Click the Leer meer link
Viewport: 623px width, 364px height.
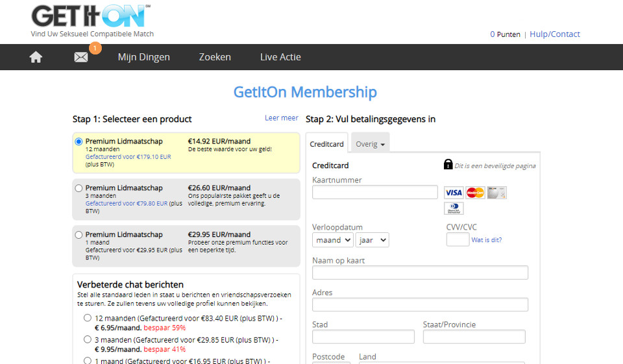point(282,118)
